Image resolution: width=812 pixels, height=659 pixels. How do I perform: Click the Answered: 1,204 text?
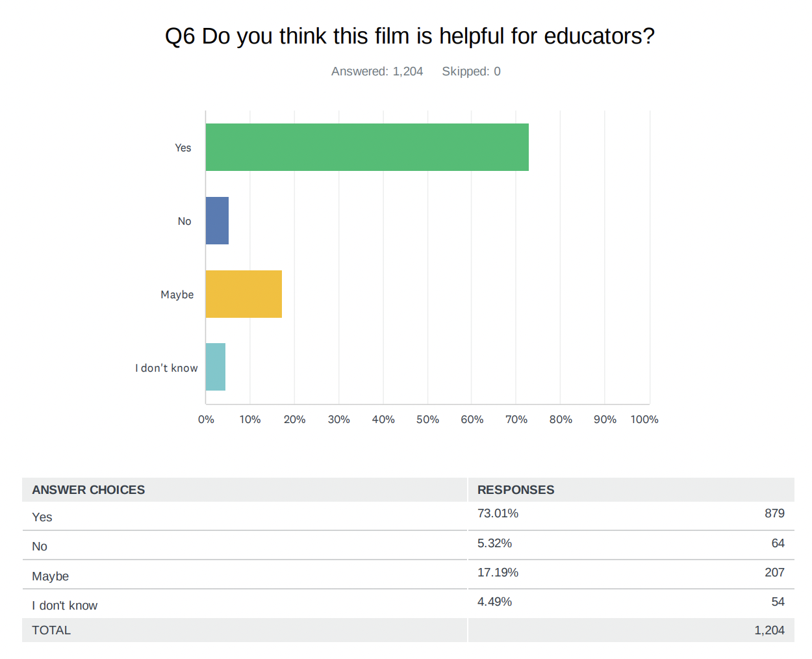[x=377, y=71]
